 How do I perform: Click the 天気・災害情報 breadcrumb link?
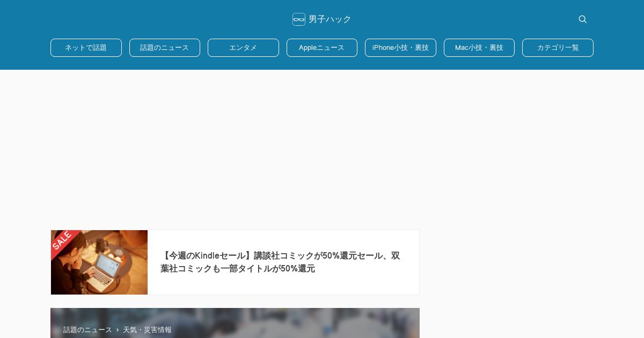pyautogui.click(x=147, y=330)
